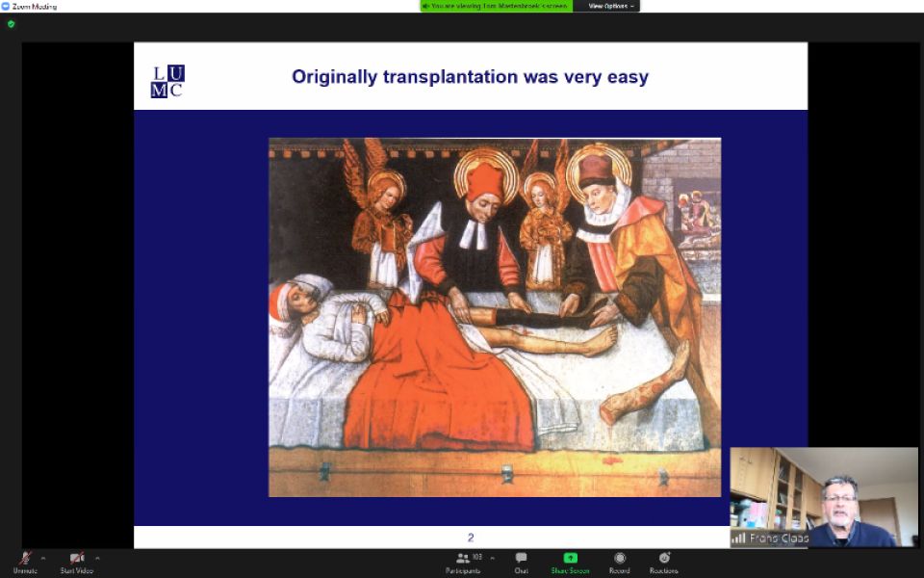Screen dimensions: 924x578
Task: Click the green Share Screen icon
Action: [x=570, y=558]
